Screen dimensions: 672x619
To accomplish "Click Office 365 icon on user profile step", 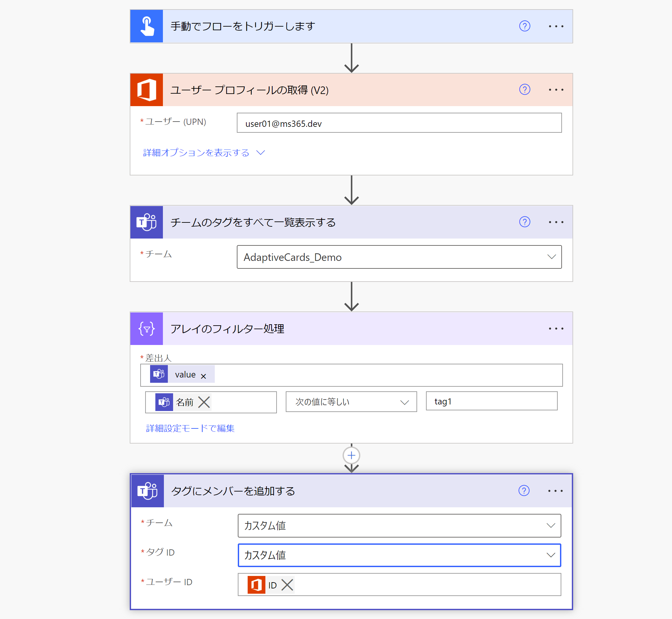I will tap(147, 90).
